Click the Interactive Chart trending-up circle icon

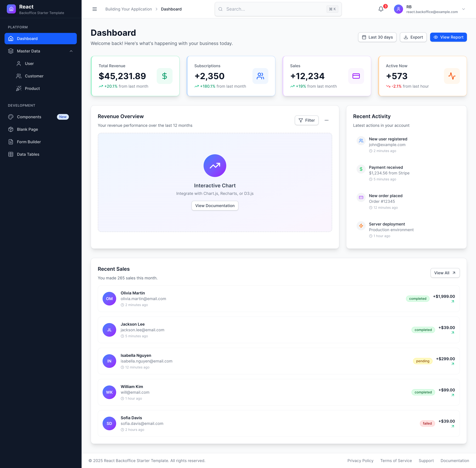click(x=215, y=166)
